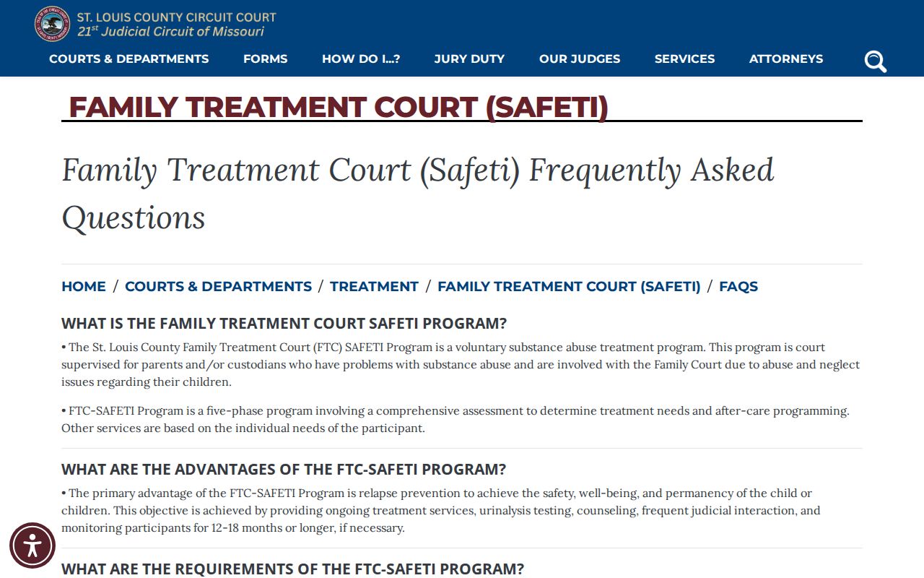Click the paragraph starting 'The primary advantage'
The image size is (924, 578).
pos(441,511)
